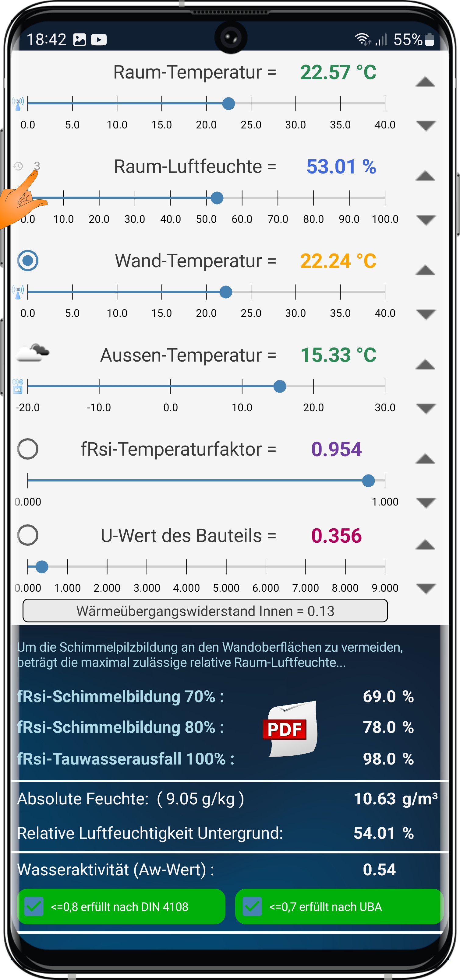
Task: Tap the 53.01 % humidity value
Action: pos(341,167)
